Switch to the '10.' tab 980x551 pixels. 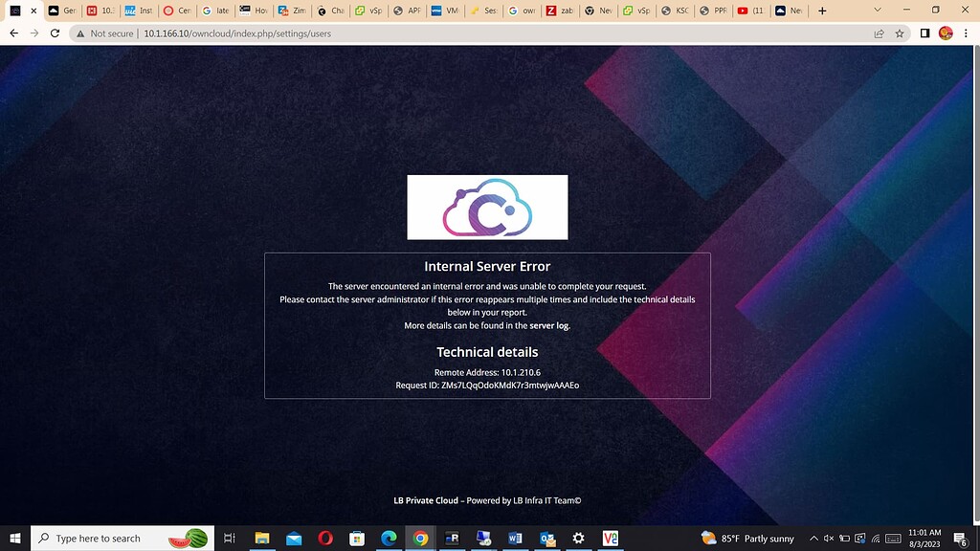[100, 11]
